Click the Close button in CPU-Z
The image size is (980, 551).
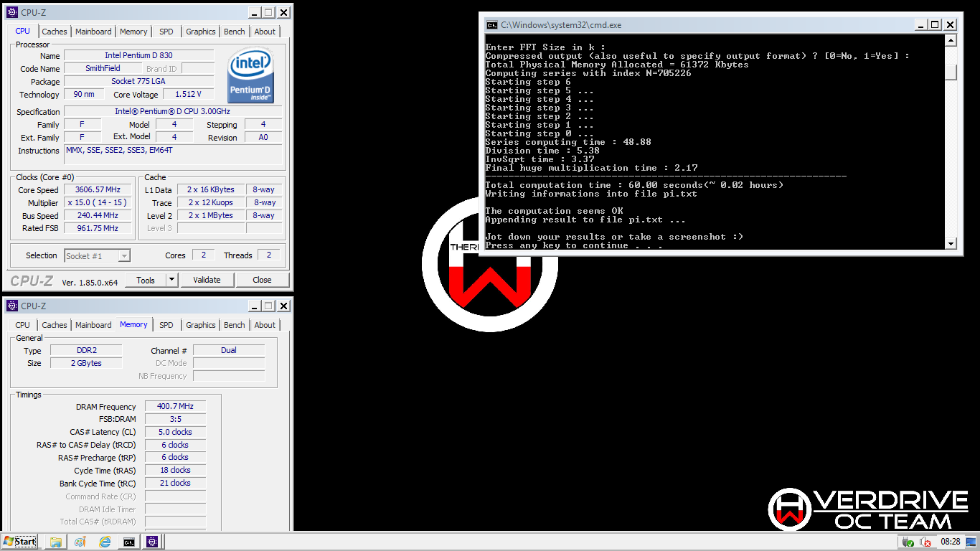coord(262,280)
